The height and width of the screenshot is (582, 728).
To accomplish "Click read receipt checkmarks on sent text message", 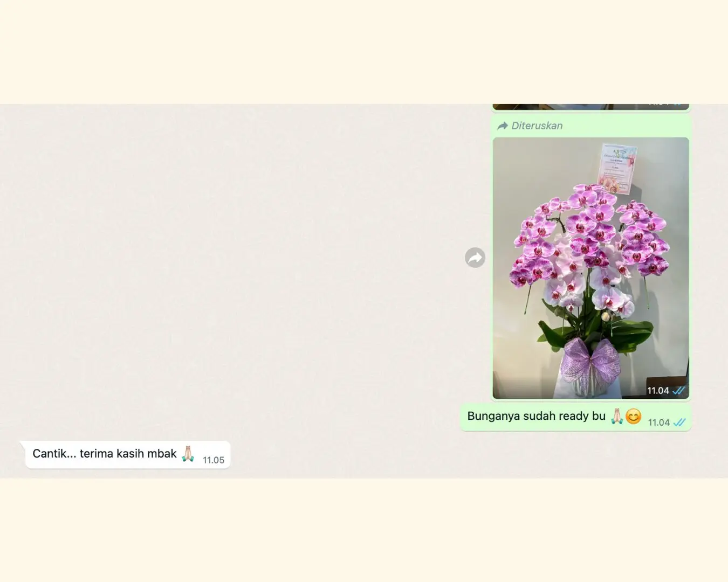I will click(679, 422).
